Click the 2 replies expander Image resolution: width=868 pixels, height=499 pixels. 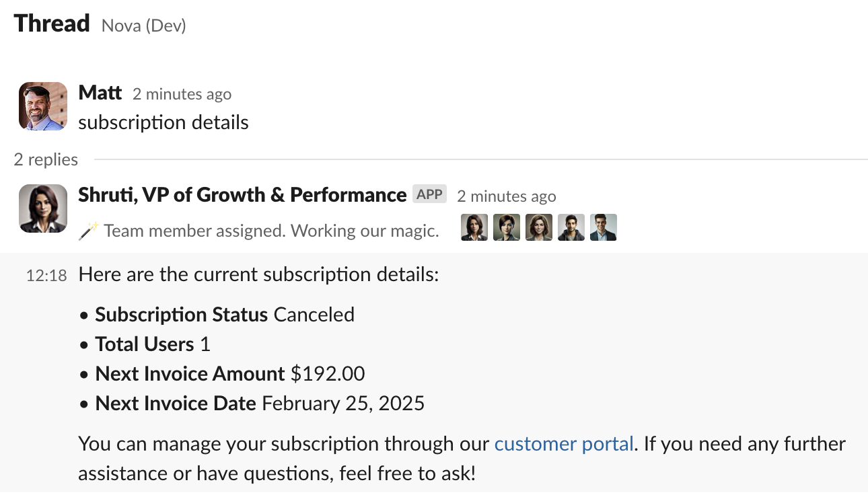pyautogui.click(x=45, y=159)
